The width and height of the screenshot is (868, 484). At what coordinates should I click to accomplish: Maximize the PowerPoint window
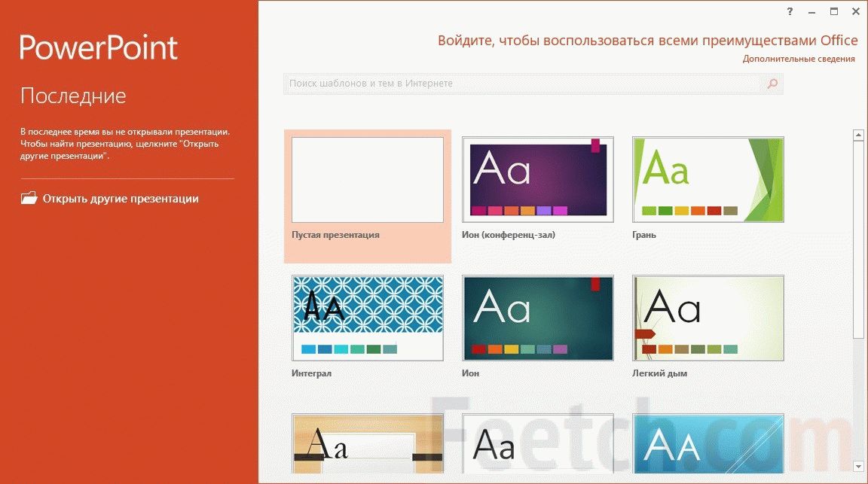click(x=833, y=11)
